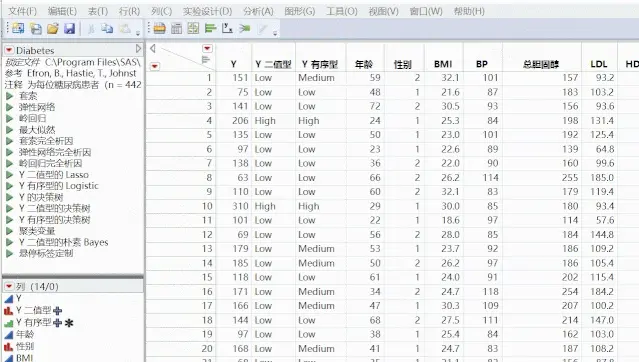Open the first toolbar overflow arrow

click(138, 33)
